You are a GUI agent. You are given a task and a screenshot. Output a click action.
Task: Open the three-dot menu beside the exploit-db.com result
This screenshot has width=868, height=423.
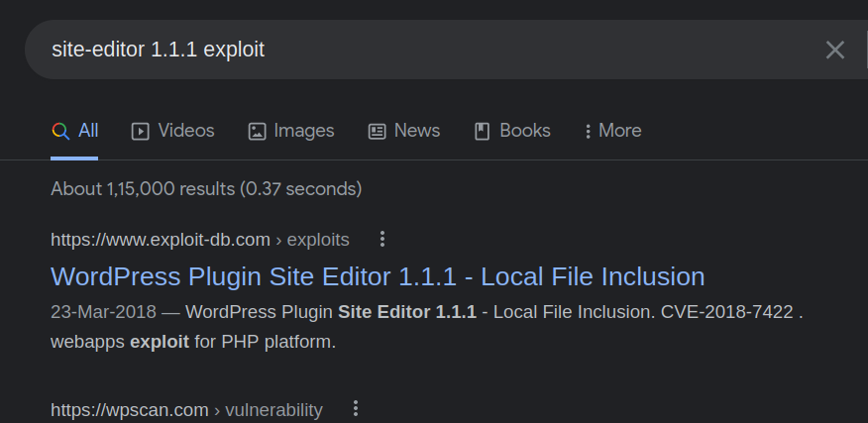382,239
